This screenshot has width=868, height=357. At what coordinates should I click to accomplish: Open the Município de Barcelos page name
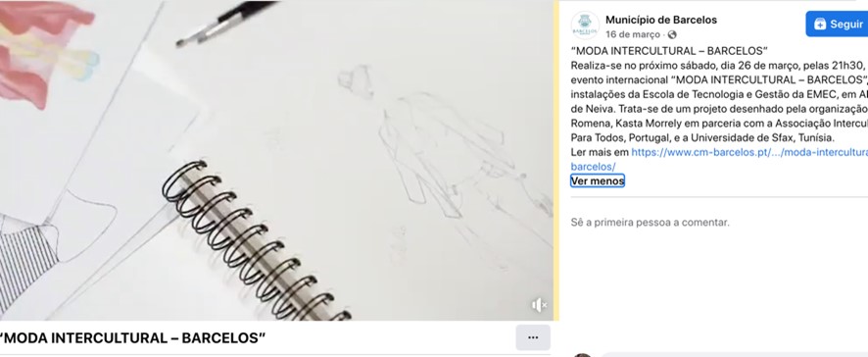tap(661, 20)
